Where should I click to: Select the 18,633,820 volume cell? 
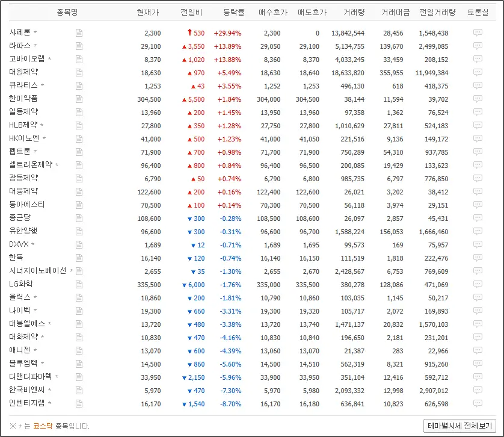point(348,73)
